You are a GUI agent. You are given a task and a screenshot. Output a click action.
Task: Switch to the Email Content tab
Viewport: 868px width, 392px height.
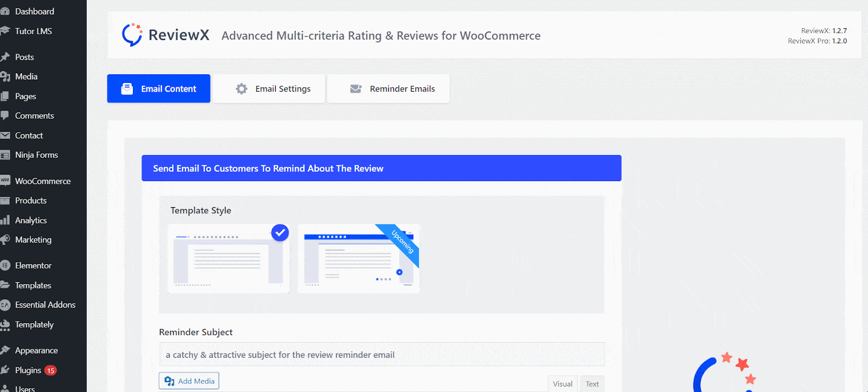point(158,88)
